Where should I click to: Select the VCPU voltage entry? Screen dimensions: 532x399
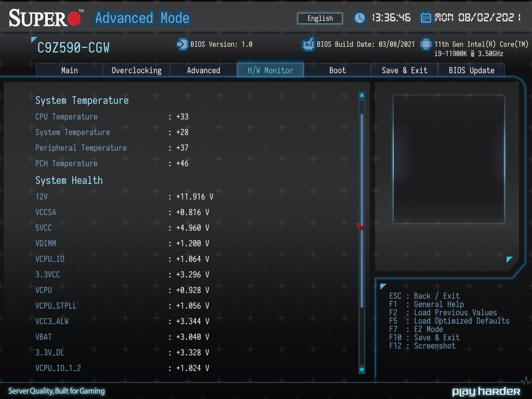(122, 290)
